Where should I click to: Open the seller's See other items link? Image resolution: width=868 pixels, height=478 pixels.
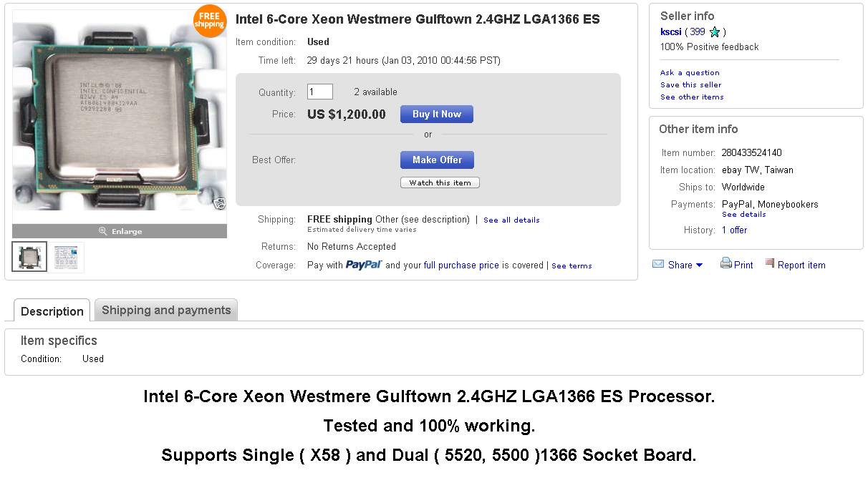click(x=692, y=97)
